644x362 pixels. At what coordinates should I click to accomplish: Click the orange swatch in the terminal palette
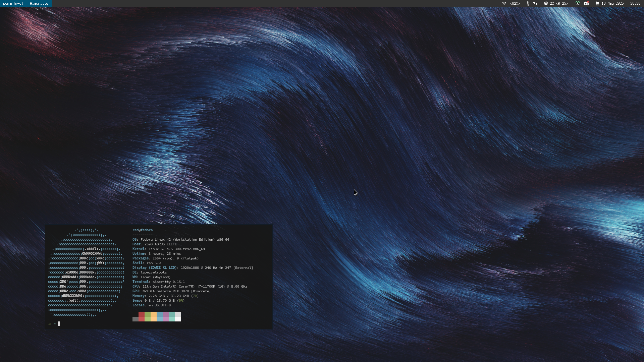(154, 317)
